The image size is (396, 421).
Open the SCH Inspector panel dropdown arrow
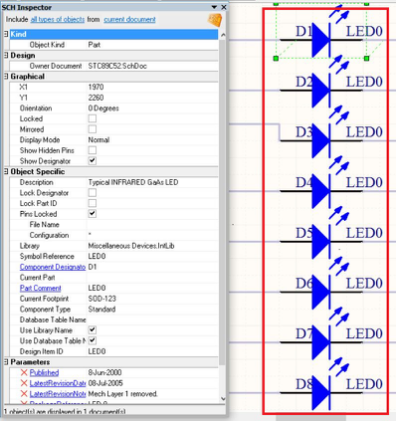[214, 7]
